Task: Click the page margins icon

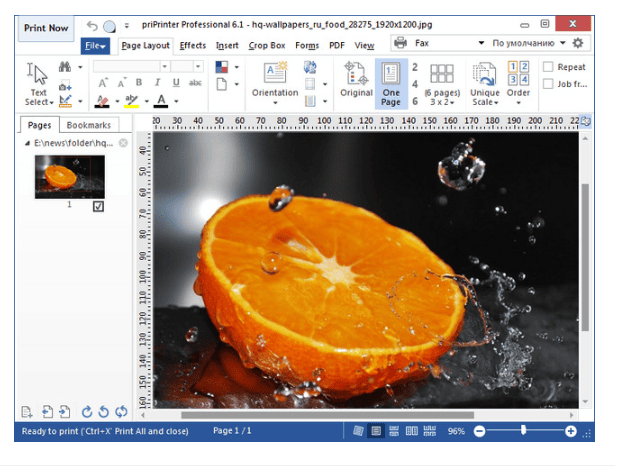Action: pyautogui.click(x=310, y=84)
